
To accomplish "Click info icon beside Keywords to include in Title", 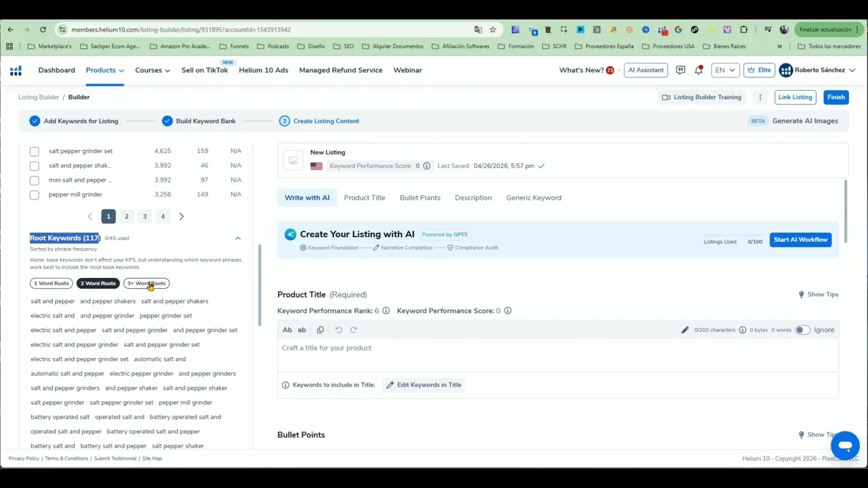I will pyautogui.click(x=285, y=385).
